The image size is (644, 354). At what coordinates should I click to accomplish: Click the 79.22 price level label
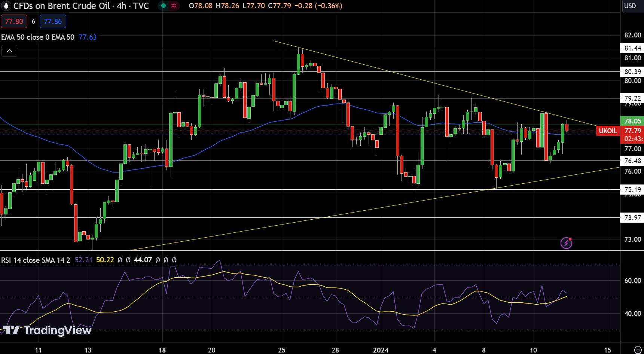[x=632, y=98]
